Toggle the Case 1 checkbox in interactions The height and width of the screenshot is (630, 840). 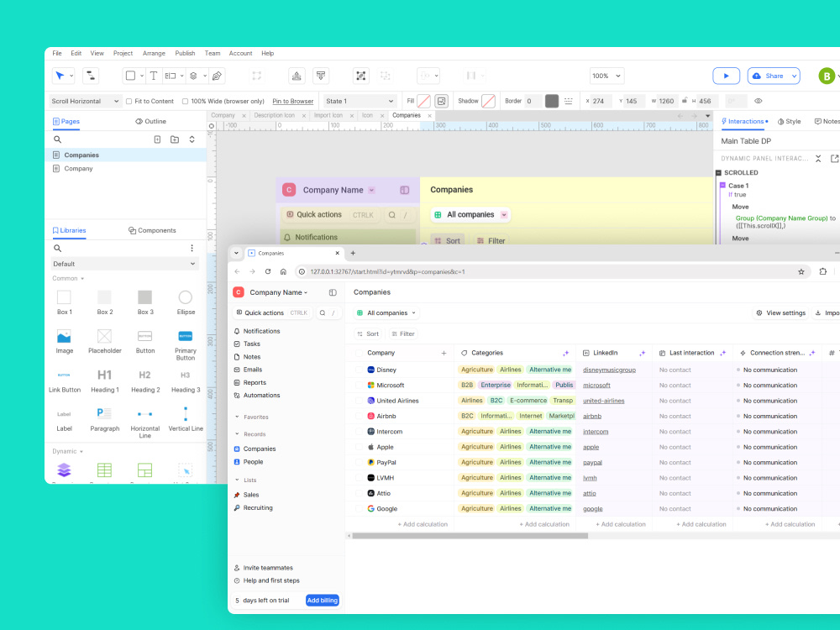tap(722, 186)
